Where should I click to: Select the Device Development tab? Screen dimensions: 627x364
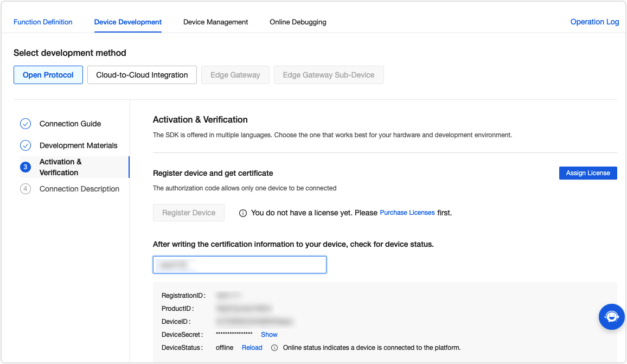click(x=128, y=22)
